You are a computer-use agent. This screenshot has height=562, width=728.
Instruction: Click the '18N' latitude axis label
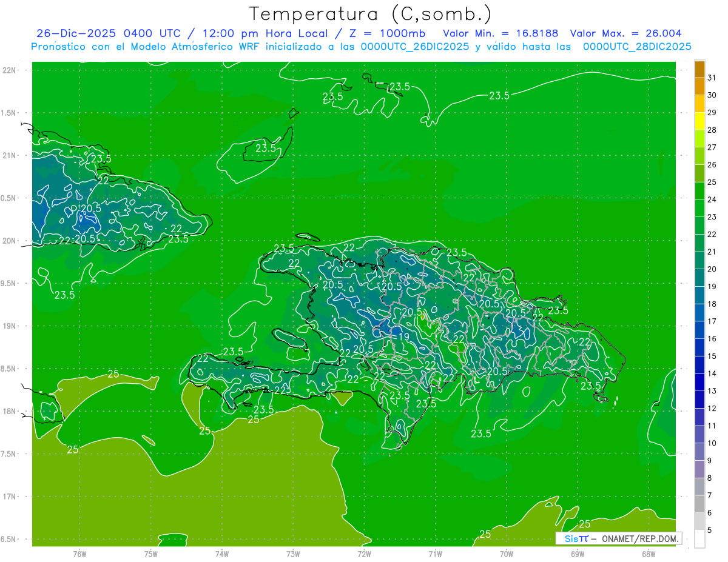point(10,412)
